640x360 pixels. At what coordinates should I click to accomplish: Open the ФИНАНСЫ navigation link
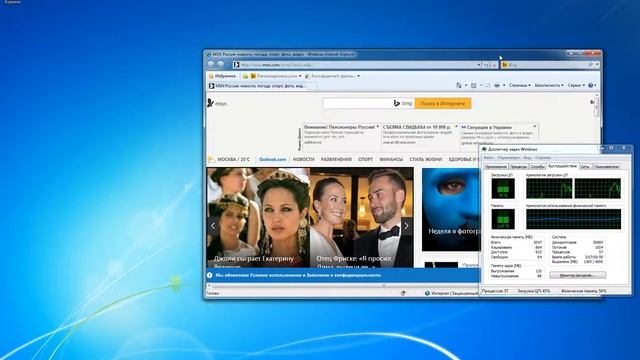pyautogui.click(x=391, y=159)
